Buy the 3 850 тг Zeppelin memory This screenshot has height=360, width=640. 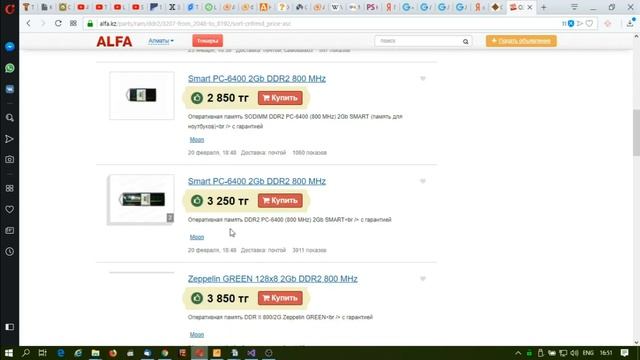pos(280,298)
